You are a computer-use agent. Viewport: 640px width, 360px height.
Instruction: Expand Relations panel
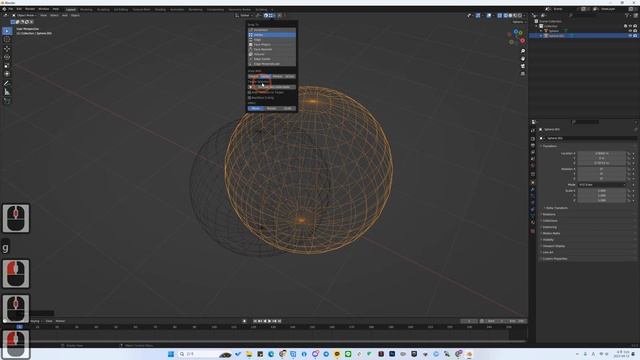tap(549, 214)
